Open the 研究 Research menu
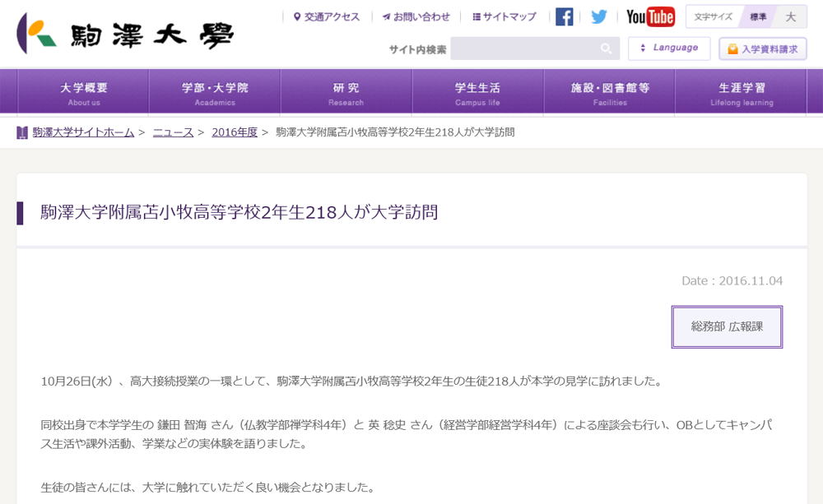The height and width of the screenshot is (504, 823). 346,92
